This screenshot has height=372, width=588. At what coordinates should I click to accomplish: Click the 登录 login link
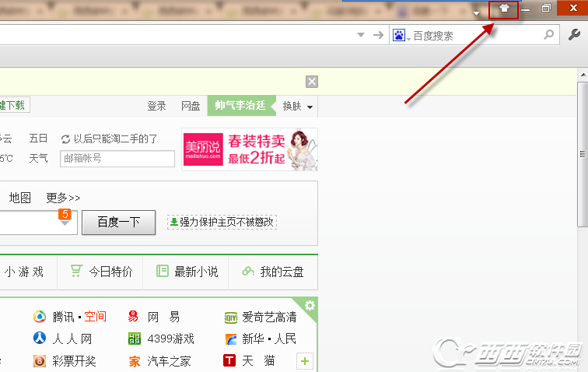tap(156, 106)
